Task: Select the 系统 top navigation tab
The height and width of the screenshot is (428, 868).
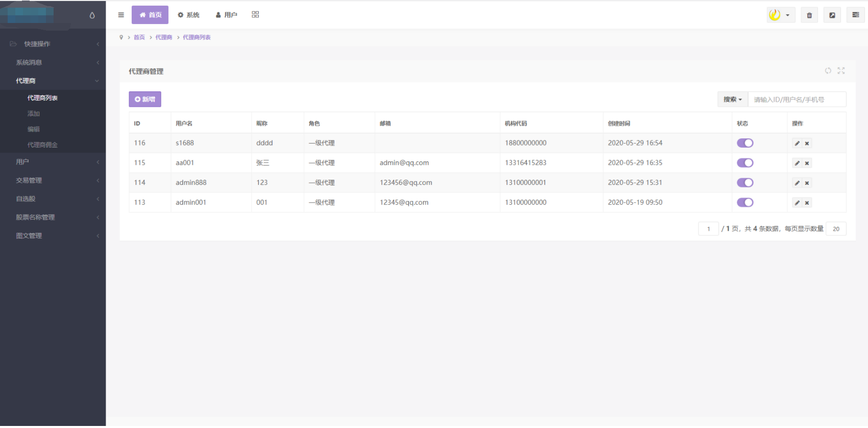Action: coord(189,15)
